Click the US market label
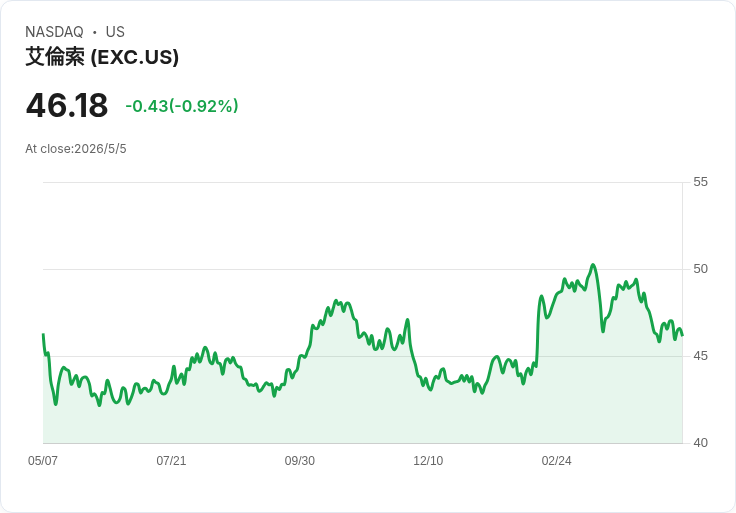Image resolution: width=736 pixels, height=513 pixels. click(115, 32)
